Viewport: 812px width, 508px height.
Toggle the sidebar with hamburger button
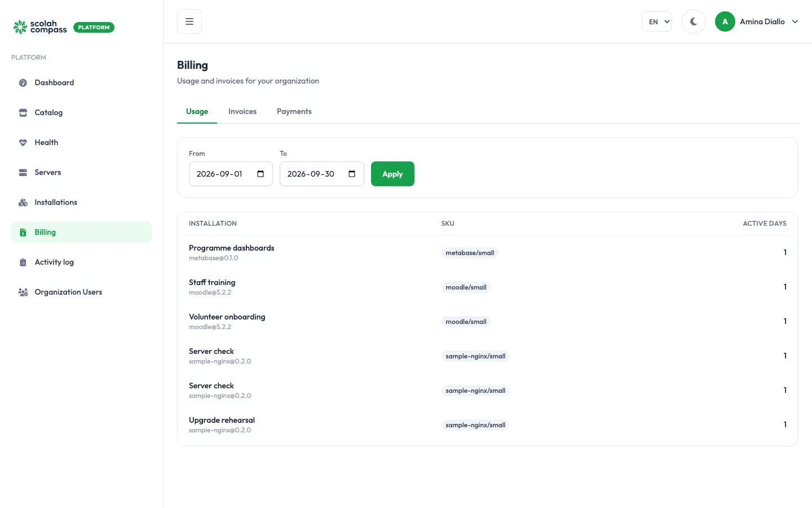click(189, 21)
